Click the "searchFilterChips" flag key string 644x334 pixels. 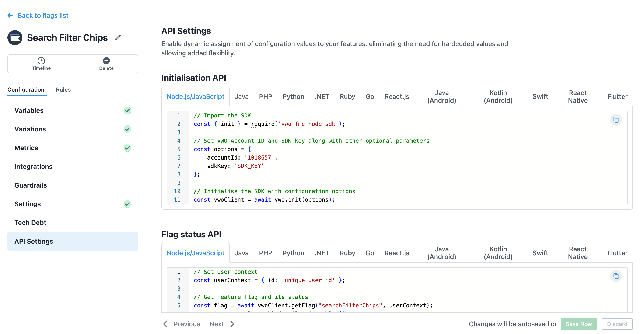350,306
